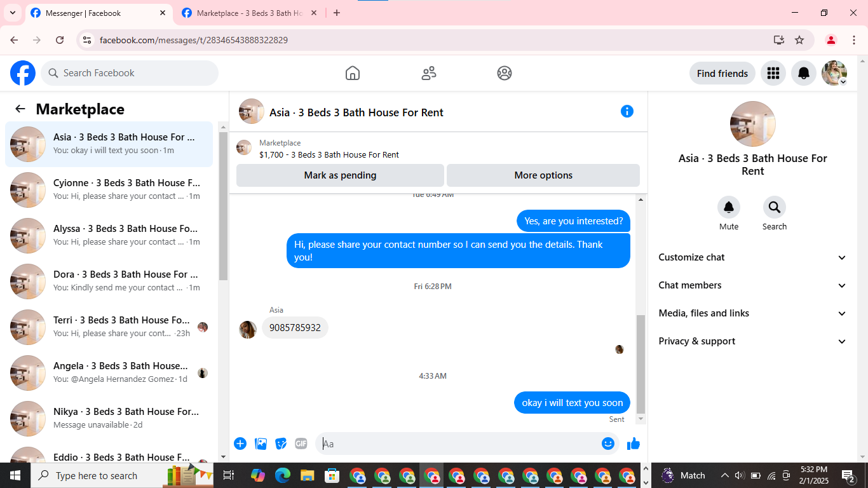The image size is (868, 488).
Task: Open the Terri conversation
Action: pos(109,327)
